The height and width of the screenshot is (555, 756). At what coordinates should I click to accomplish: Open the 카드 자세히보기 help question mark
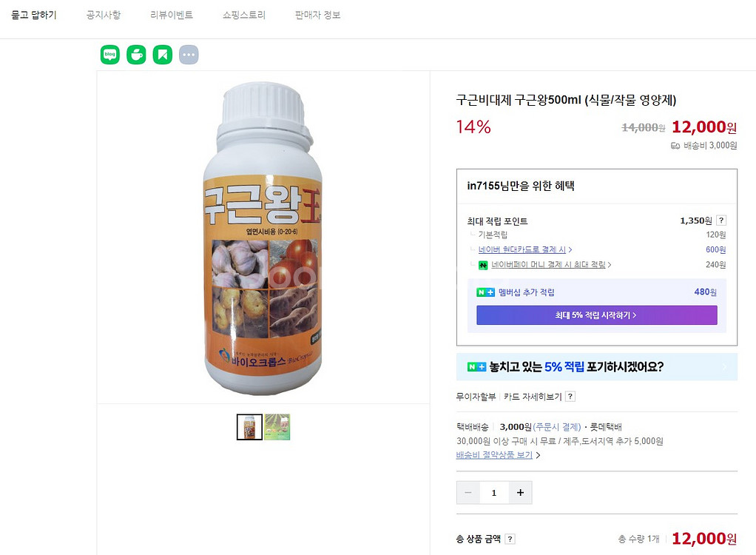pyautogui.click(x=569, y=397)
